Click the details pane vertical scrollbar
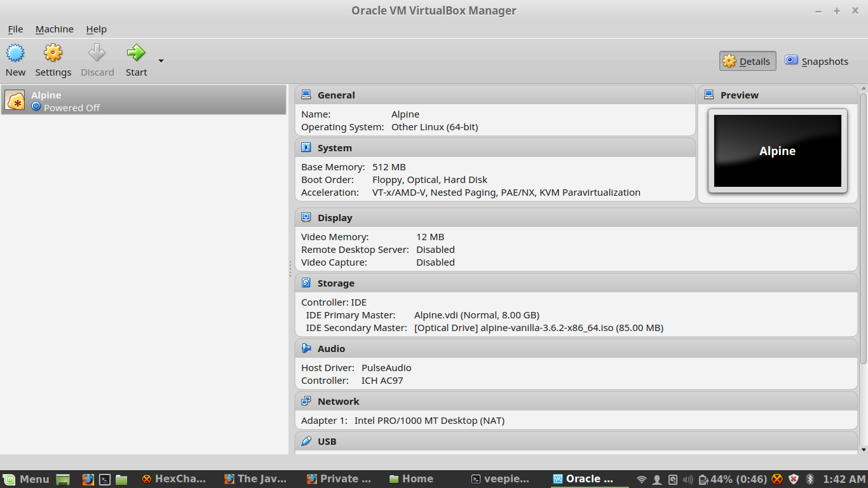This screenshot has width=868, height=488. click(x=863, y=229)
